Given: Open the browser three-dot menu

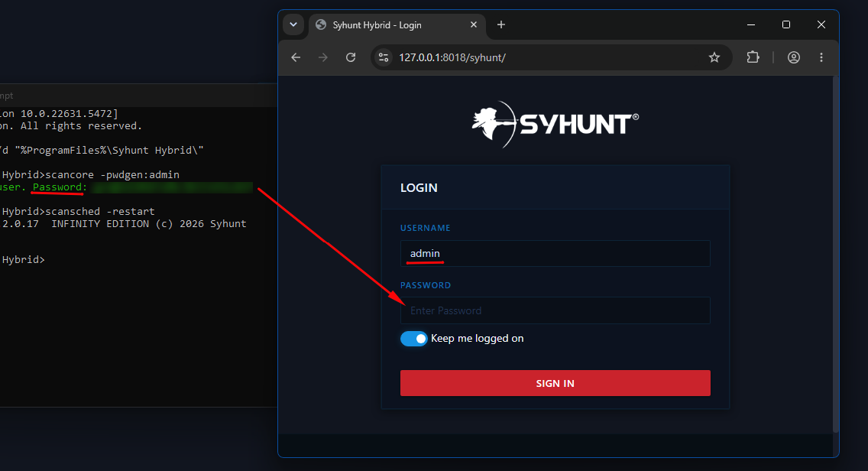Looking at the screenshot, I should (x=821, y=57).
